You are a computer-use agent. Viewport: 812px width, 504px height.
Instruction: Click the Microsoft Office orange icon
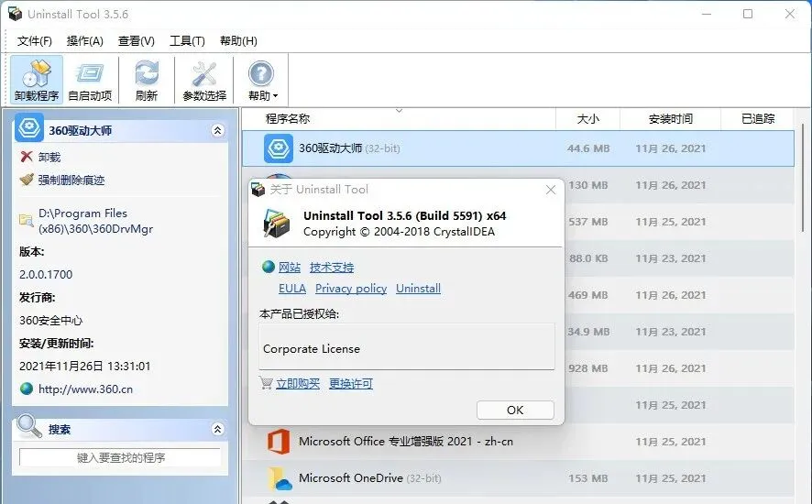279,442
